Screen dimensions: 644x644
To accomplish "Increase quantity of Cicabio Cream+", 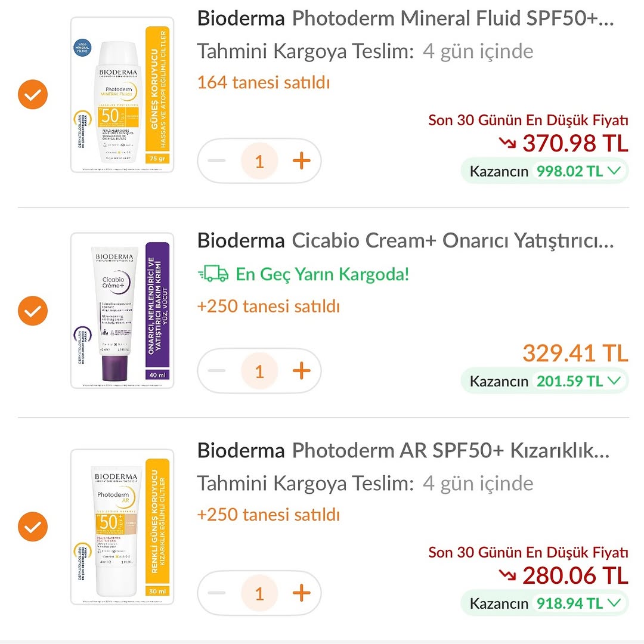I will pyautogui.click(x=301, y=371).
